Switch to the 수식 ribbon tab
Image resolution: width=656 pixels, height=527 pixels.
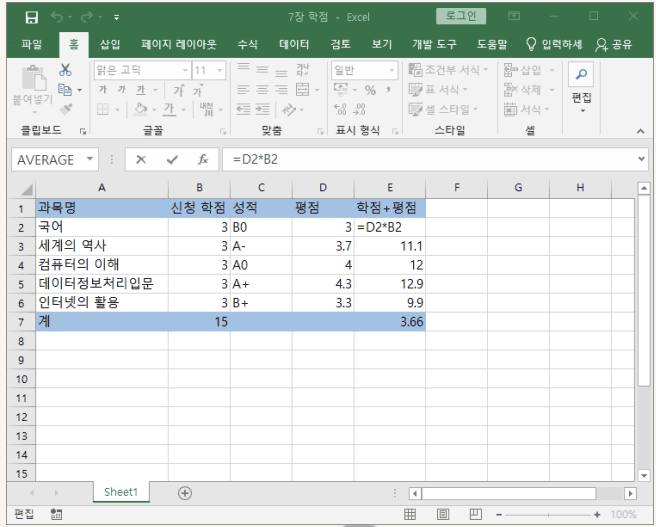pyautogui.click(x=247, y=44)
